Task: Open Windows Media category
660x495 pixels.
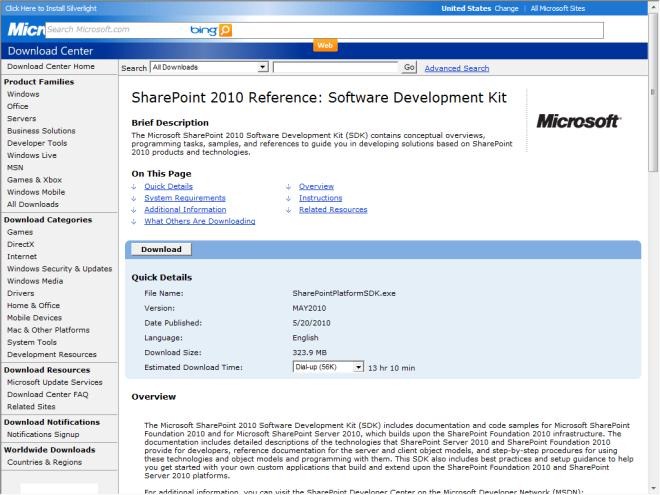Action: pos(35,281)
